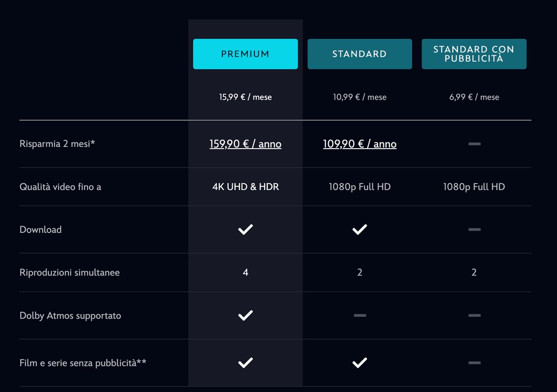Click Standard's Dolby Atmos dash icon

point(360,316)
